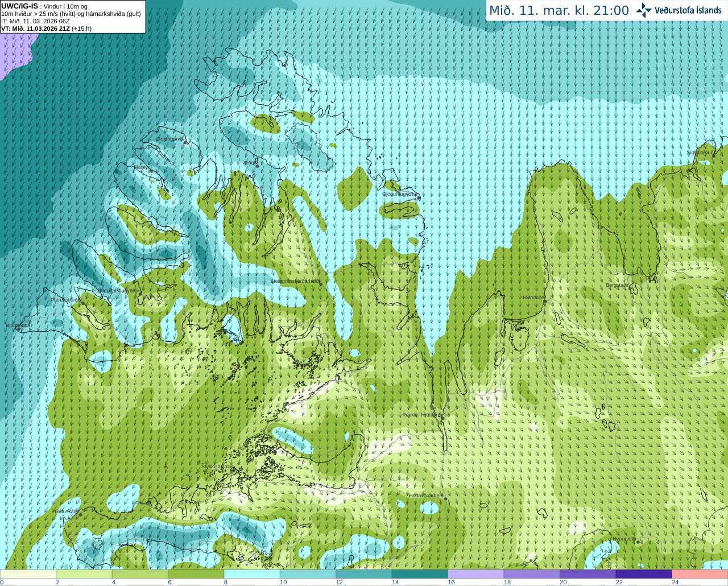Click the 'Blönduós' label

pos(533,297)
